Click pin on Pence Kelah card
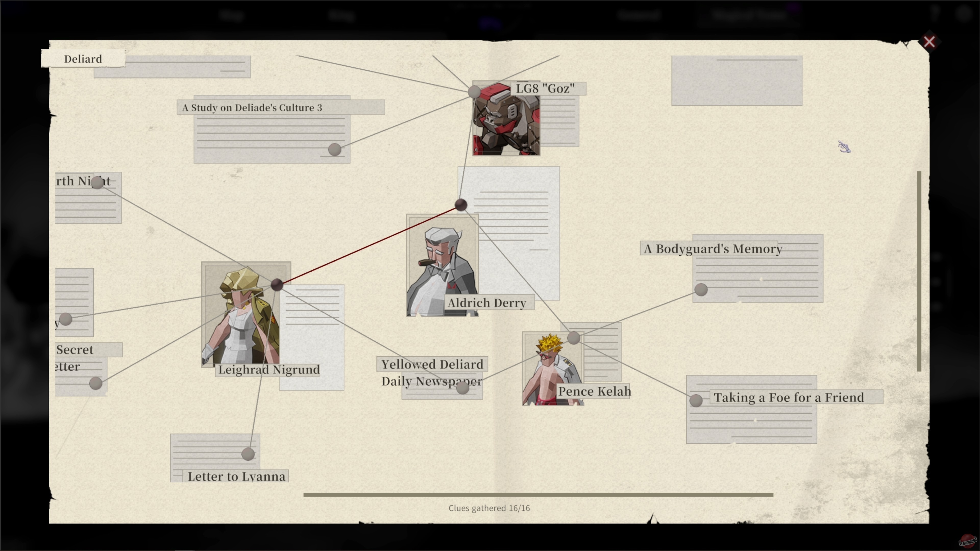Image resolution: width=980 pixels, height=551 pixels. click(574, 338)
